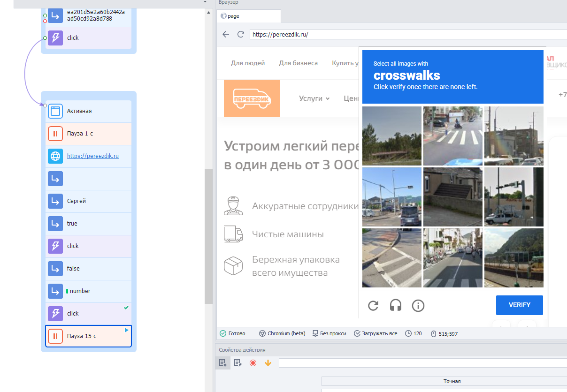Select the Пауза 15 с action block

[88, 336]
